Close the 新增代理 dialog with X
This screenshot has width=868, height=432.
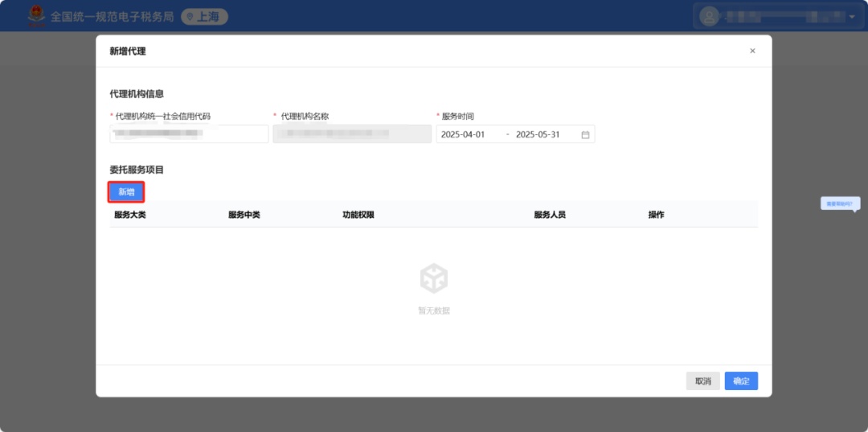click(752, 51)
